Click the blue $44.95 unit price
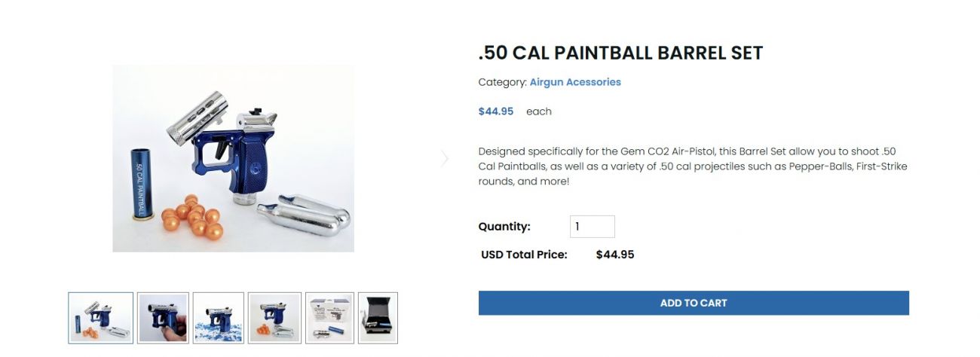This screenshot has width=980, height=357. (496, 111)
